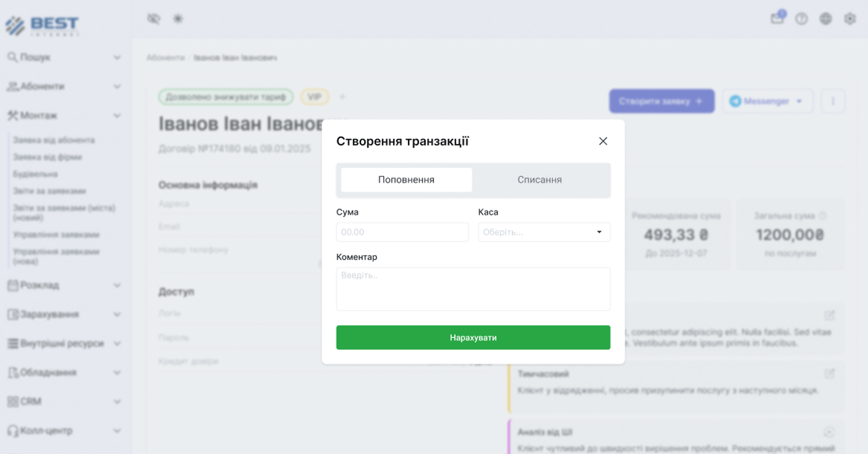Image resolution: width=868 pixels, height=454 pixels.
Task: Click the help question mark icon
Action: coord(802,19)
